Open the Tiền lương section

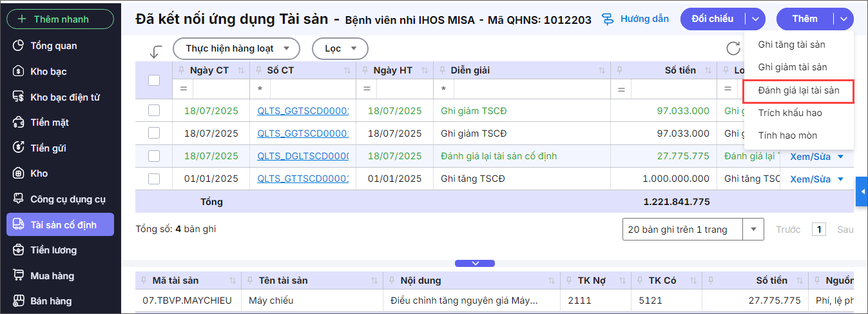[x=53, y=250]
